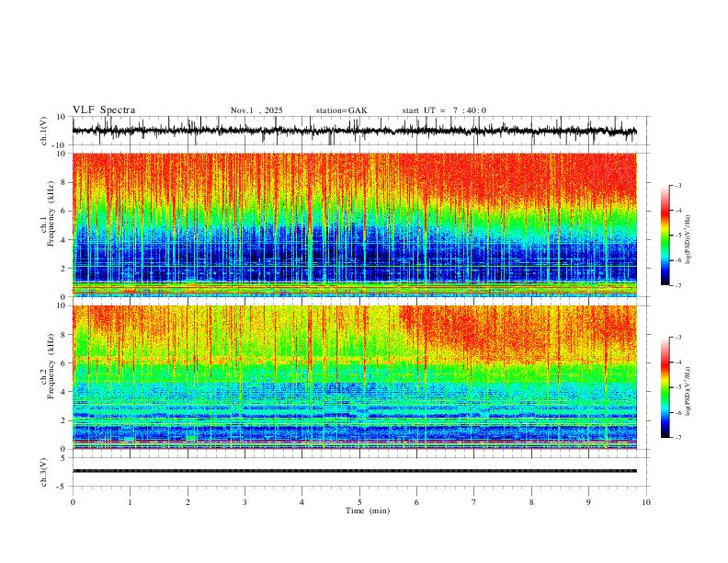Image resolution: width=728 pixels, height=563 pixels.
Task: Click the ch.1 "Frequency (kHz)" axis label
Action: click(x=51, y=213)
